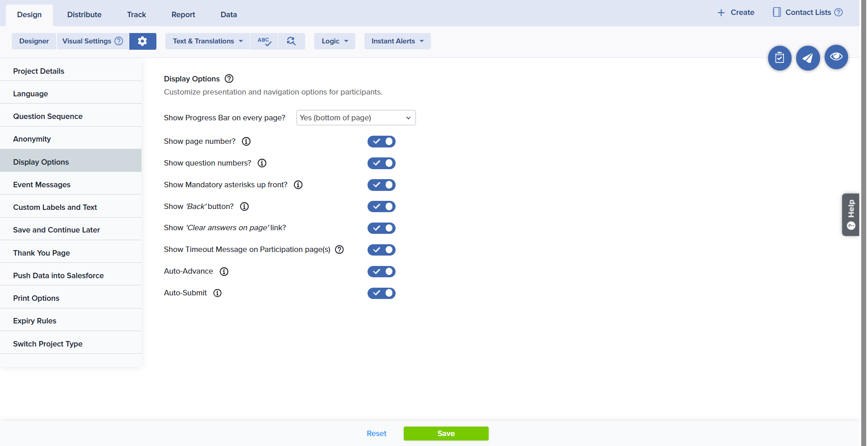Click the paper plane distribute button
The height and width of the screenshot is (446, 868).
(x=807, y=58)
